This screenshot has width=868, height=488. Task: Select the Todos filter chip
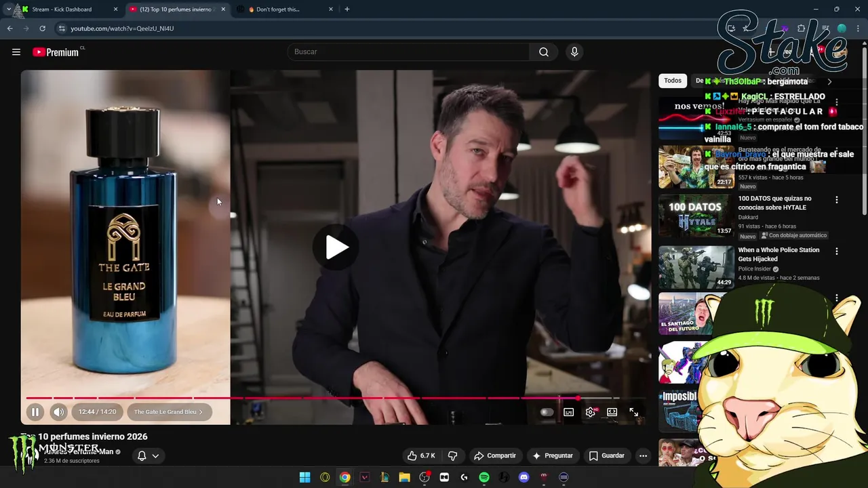tap(673, 81)
